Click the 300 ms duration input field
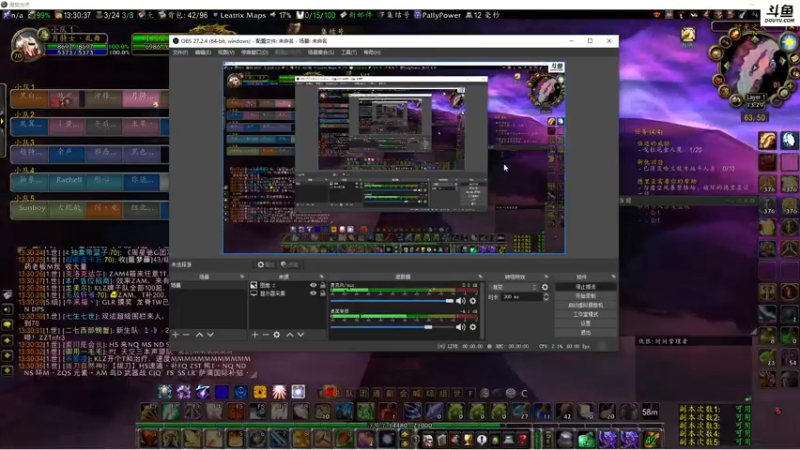This screenshot has width=800, height=450. coord(522,297)
